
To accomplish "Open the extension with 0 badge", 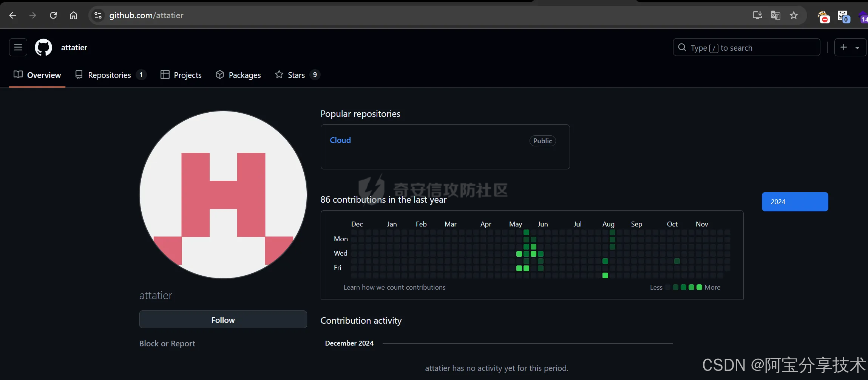I will tap(843, 17).
